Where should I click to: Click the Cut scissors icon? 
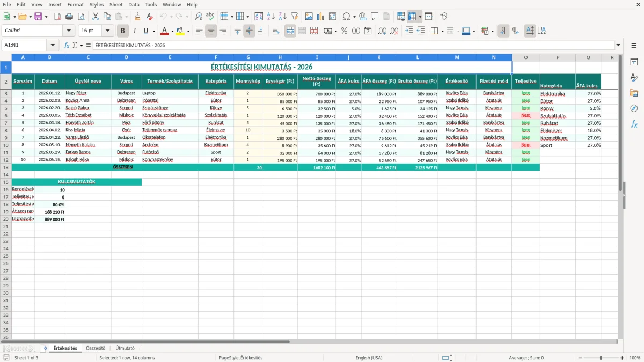96,17
